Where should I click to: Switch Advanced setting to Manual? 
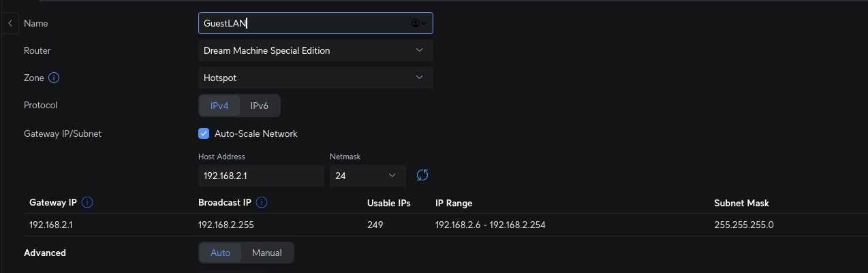267,253
